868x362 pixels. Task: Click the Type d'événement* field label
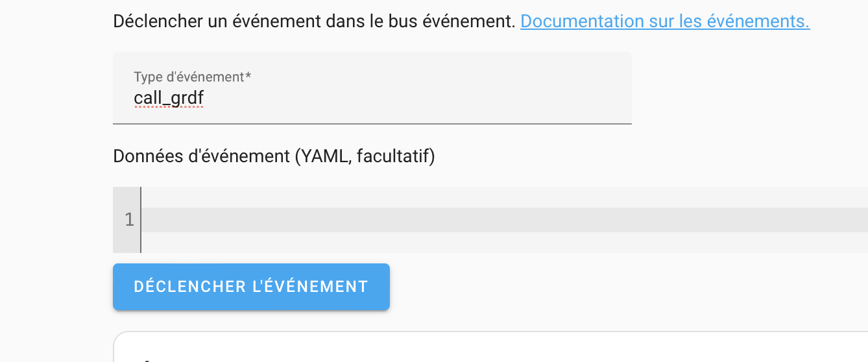(192, 77)
